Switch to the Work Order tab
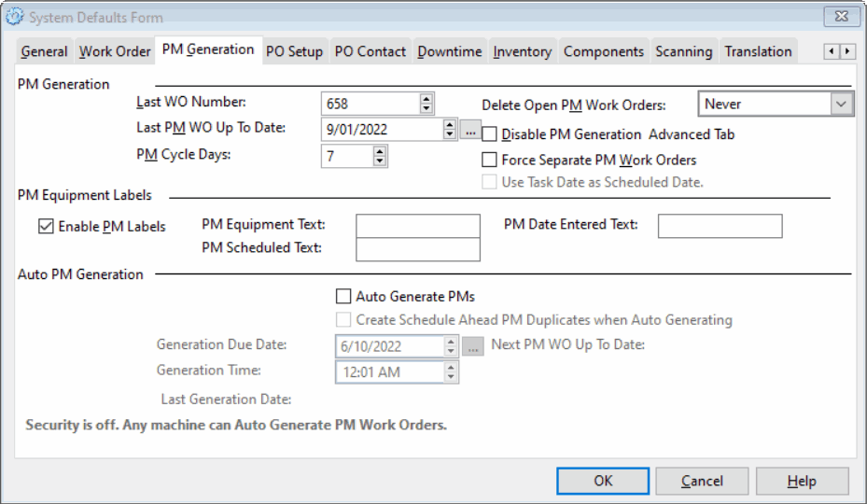 [x=115, y=51]
